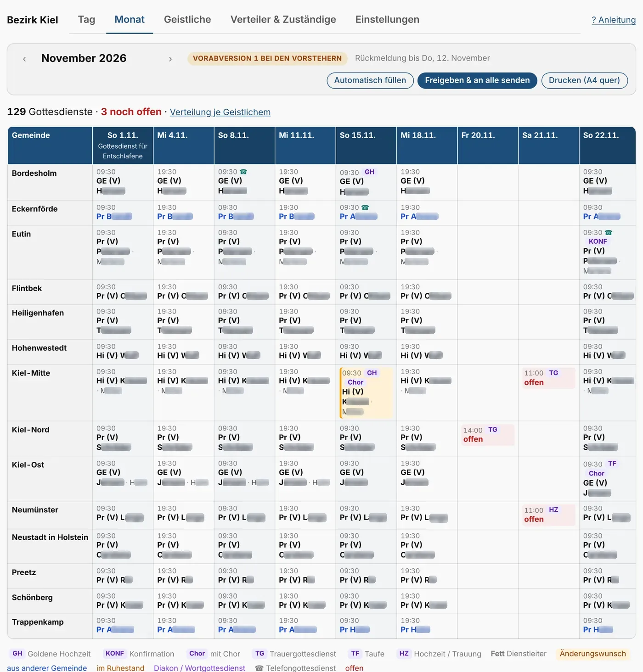This screenshot has height=672, width=643.
Task: Open the Einstellungen tab
Action: point(387,20)
